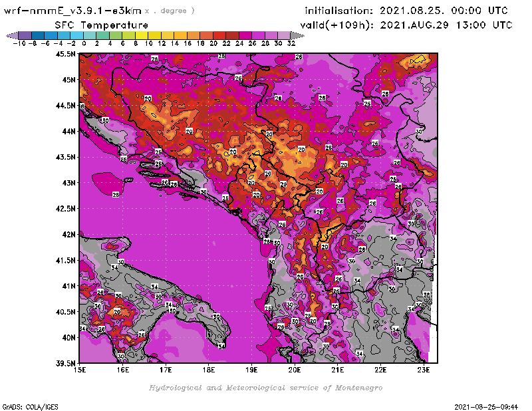This screenshot has height=411, width=532.
Task: Click the '38' contour label on the map
Action: point(426,295)
